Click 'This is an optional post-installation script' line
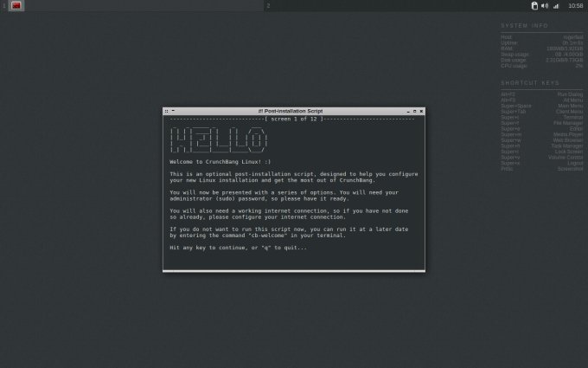 pos(294,174)
